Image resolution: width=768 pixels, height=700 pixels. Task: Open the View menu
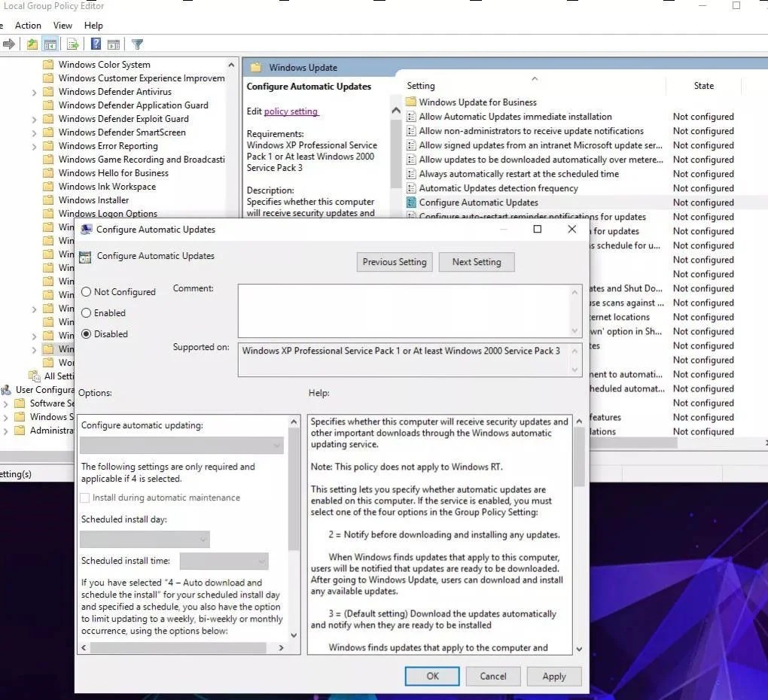(62, 26)
